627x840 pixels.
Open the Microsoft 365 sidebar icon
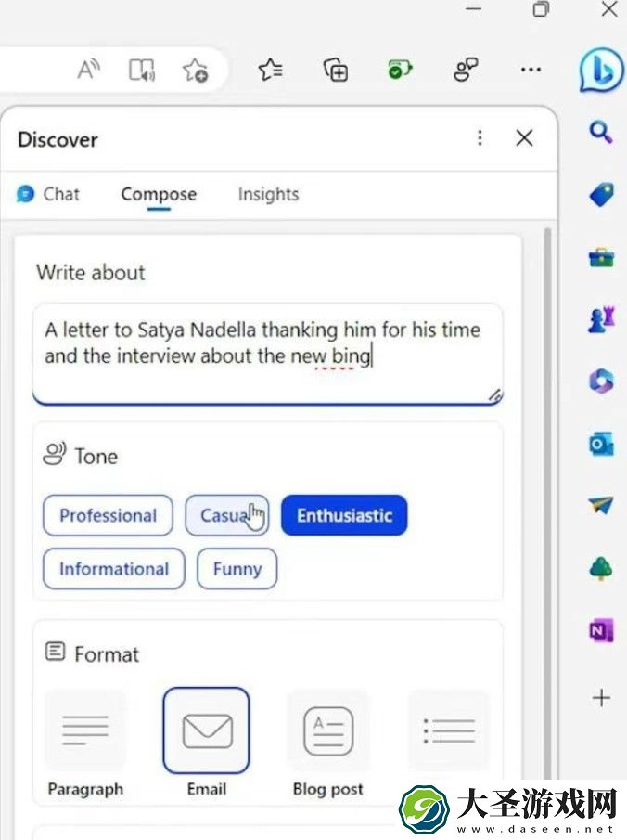(x=601, y=381)
